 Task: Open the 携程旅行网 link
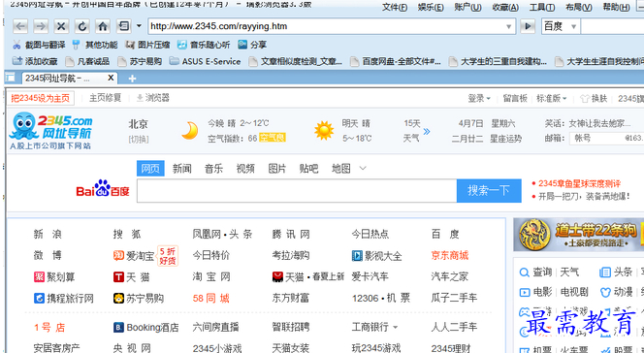click(x=64, y=298)
